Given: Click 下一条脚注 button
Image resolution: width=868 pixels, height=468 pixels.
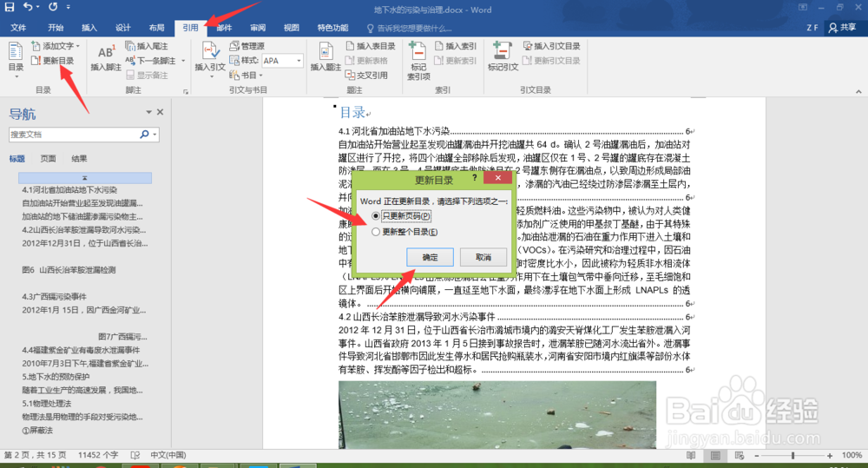Looking at the screenshot, I should [150, 61].
